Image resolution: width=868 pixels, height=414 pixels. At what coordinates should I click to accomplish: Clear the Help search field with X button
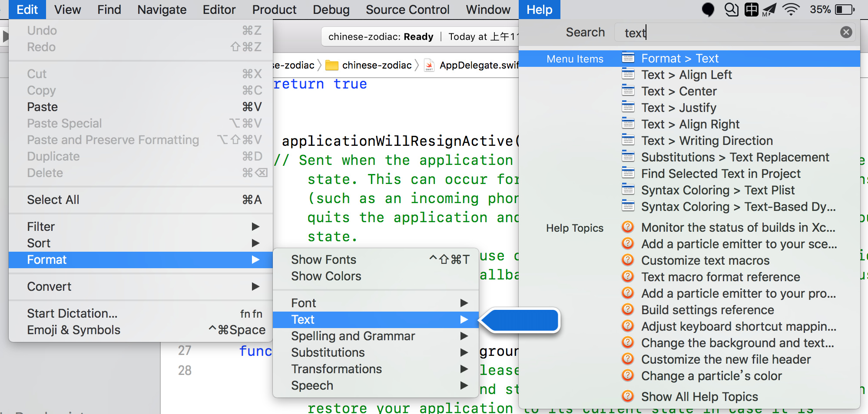(x=846, y=32)
